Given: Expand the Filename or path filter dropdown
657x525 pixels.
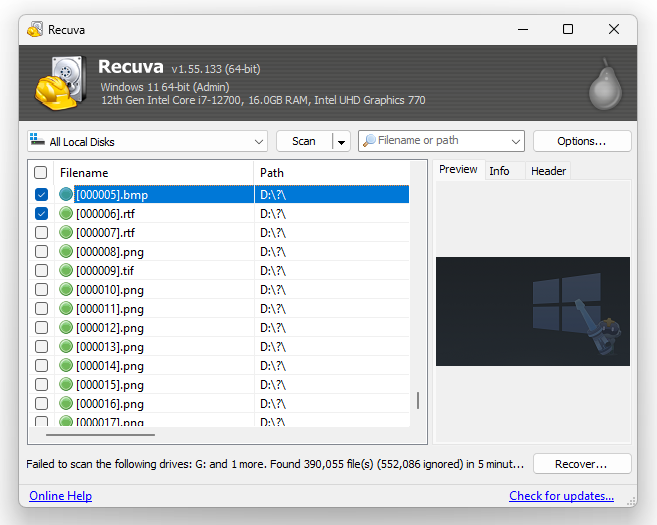Looking at the screenshot, I should click(516, 141).
